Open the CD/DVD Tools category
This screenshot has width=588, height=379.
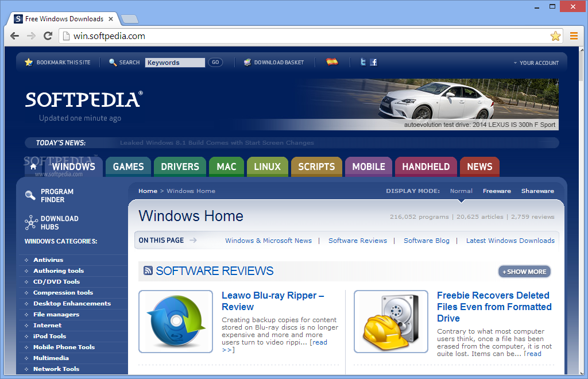tap(57, 281)
